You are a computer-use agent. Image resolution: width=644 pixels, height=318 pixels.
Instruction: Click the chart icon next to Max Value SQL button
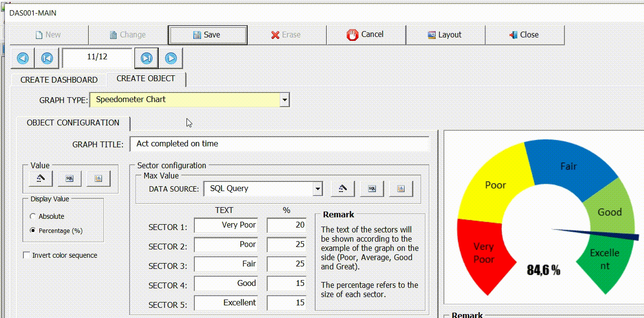pos(401,189)
